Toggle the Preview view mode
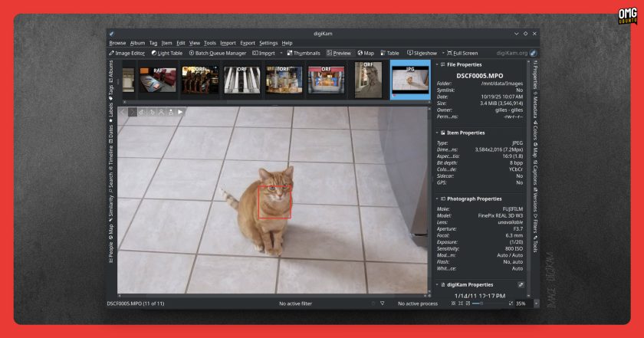Screen dimensions: 644x338 pyautogui.click(x=339, y=53)
